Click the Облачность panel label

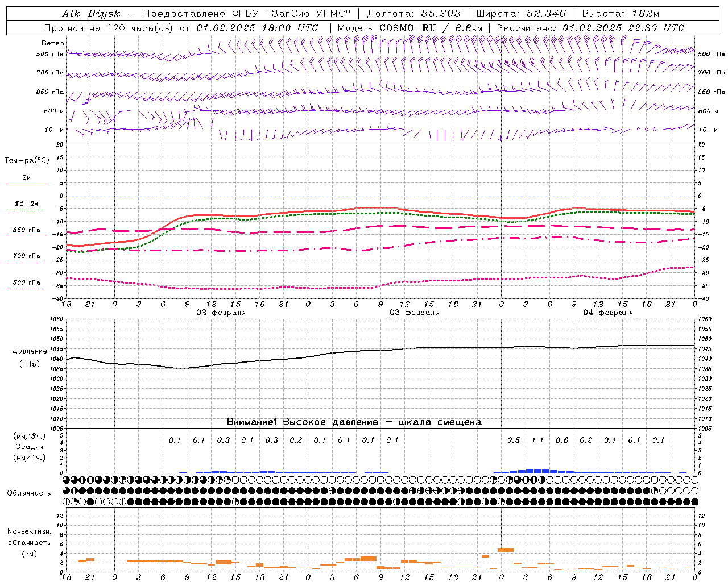29,493
